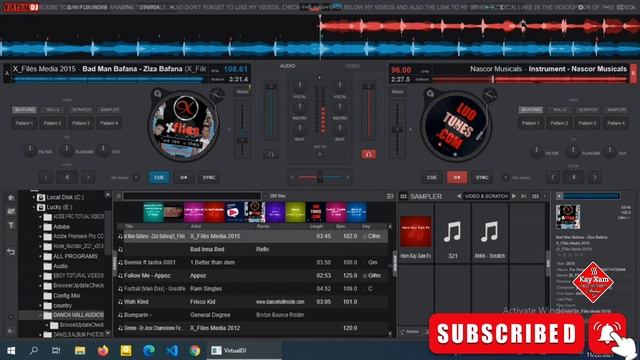Image resolution: width=640 pixels, height=360 pixels.
Task: Trigger the '321' sampler pad
Action: click(x=453, y=233)
